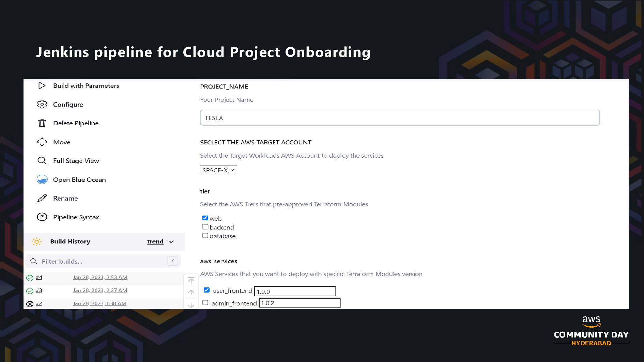Click the Pipeline Syntax question-mark icon

tap(42, 217)
